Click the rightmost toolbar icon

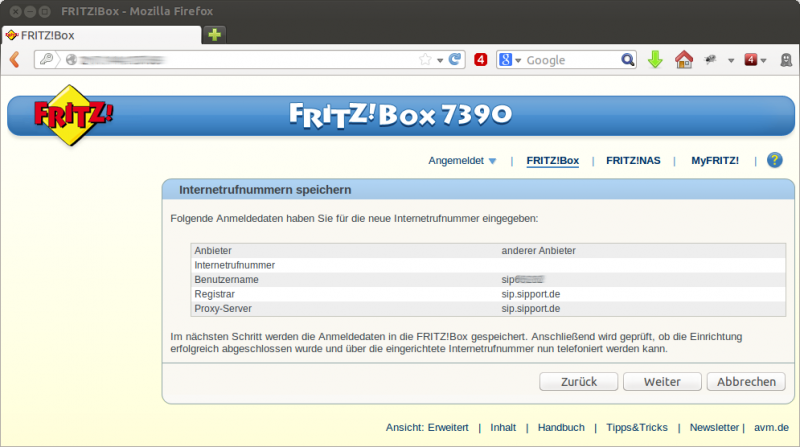pyautogui.click(x=786, y=60)
